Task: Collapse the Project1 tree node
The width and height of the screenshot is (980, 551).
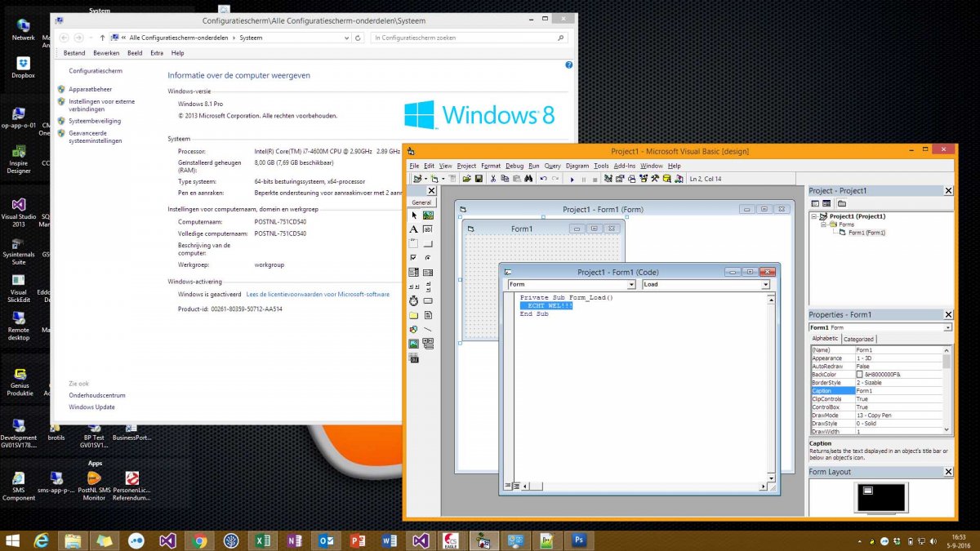Action: pos(814,216)
